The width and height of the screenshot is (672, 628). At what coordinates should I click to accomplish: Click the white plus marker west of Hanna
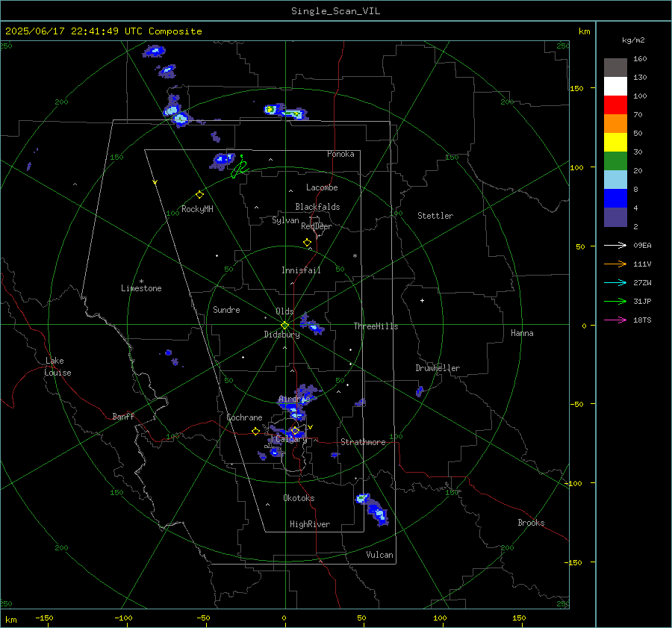pos(422,300)
